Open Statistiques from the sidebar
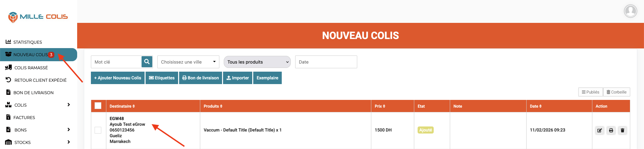 click(28, 42)
